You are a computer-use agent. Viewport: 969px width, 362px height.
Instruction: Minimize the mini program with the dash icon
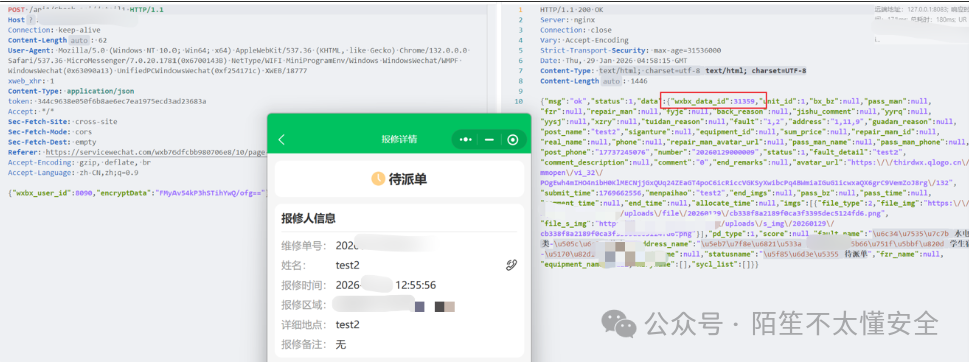point(489,140)
